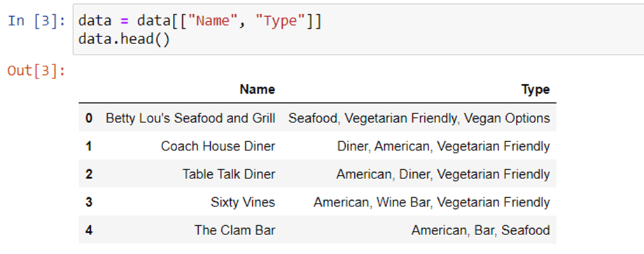Image resolution: width=644 pixels, height=254 pixels.
Task: Place cursor on data.head() code line
Action: [x=124, y=39]
